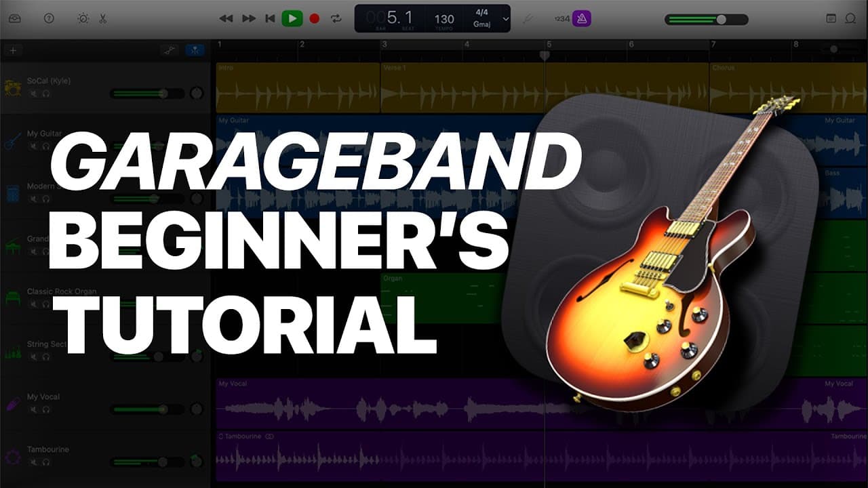The height and width of the screenshot is (488, 868).
Task: Solo the Classic Rock Organ track
Action: pos(45,304)
